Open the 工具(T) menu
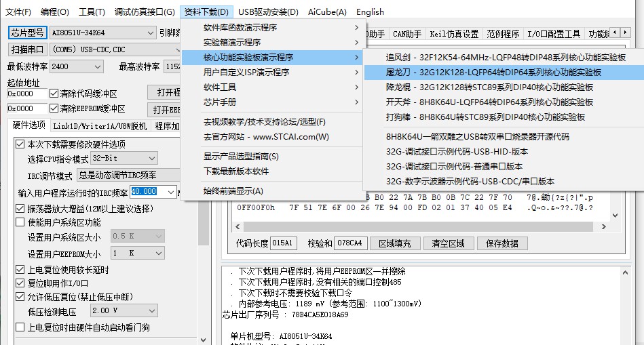This screenshot has height=345, width=644. click(x=92, y=12)
